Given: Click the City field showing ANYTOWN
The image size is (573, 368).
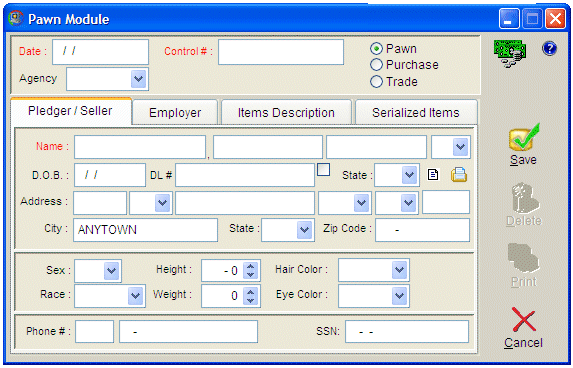Looking at the screenshot, I should [145, 230].
